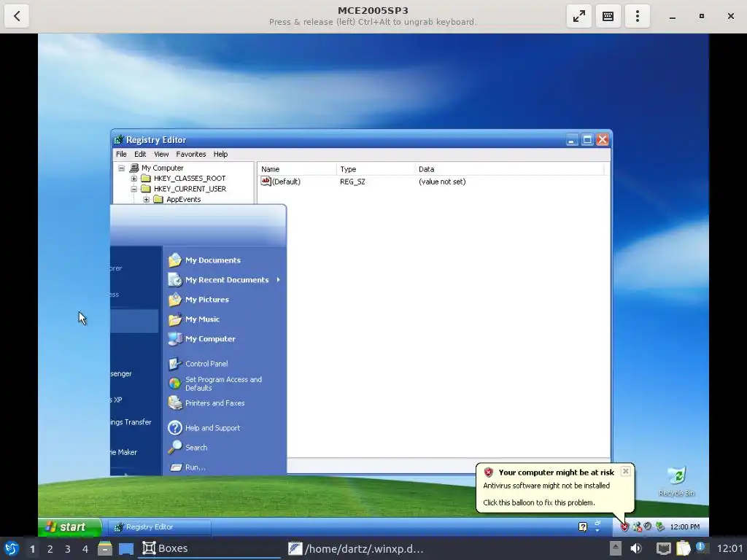
Task: Click the host show desktop icon
Action: [125, 549]
